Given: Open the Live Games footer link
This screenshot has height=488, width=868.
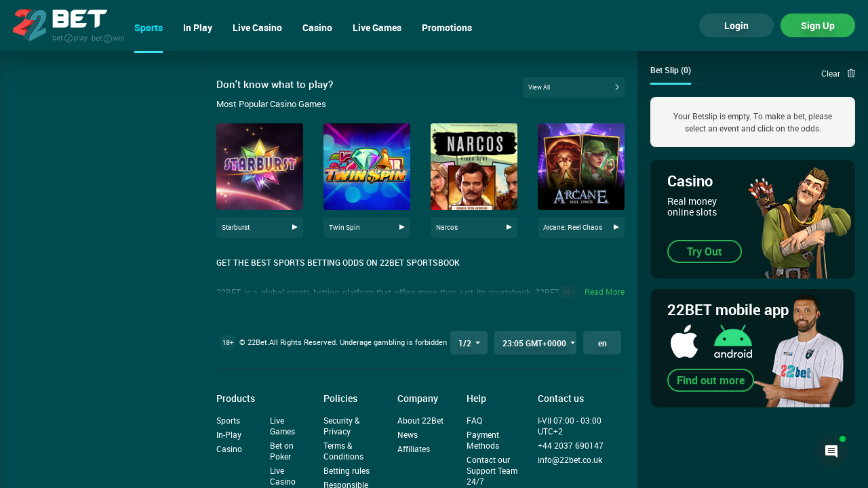Looking at the screenshot, I should click(282, 426).
